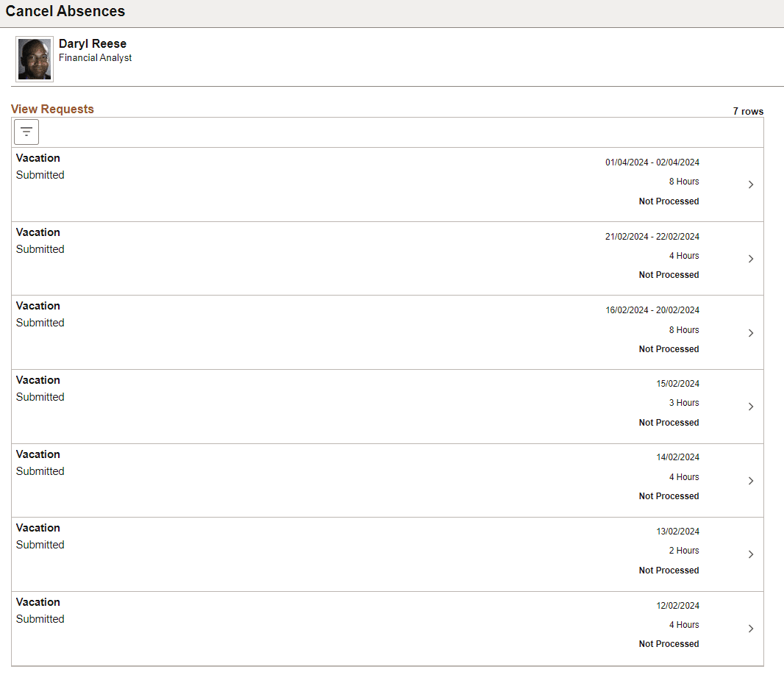
Task: Expand the last row dated 12/02/2024
Action: click(x=750, y=629)
